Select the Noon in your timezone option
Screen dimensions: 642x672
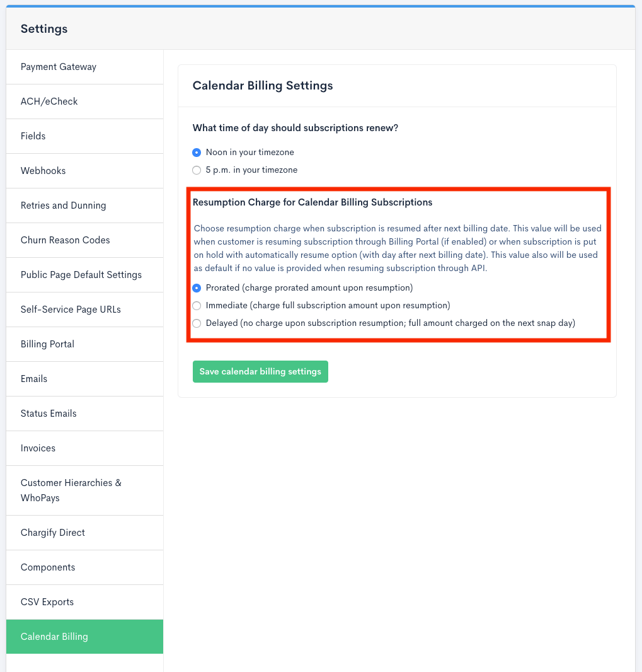[x=197, y=153]
